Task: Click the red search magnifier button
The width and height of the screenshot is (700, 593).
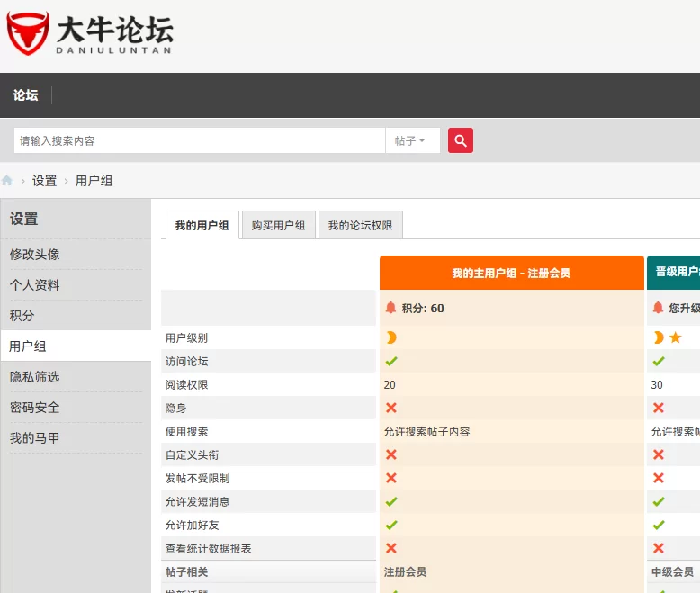Action: pos(461,140)
